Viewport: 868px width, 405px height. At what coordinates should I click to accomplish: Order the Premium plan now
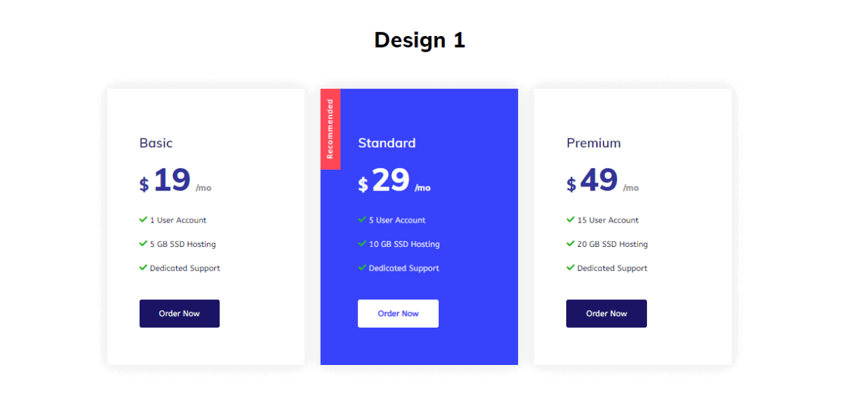pyautogui.click(x=606, y=313)
